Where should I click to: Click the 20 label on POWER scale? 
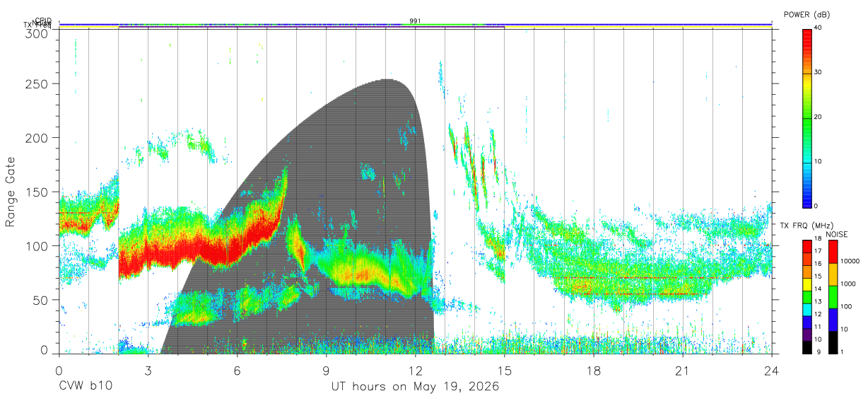coord(818,117)
